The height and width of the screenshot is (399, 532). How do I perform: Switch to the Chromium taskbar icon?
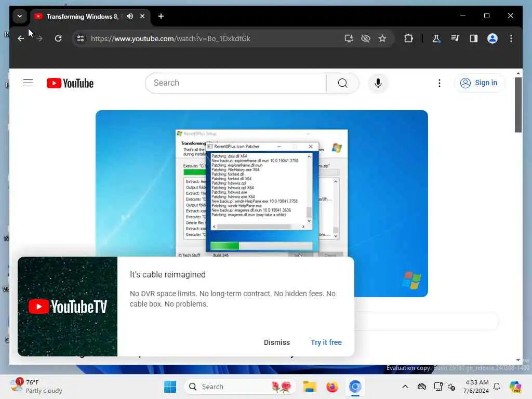[x=355, y=387]
